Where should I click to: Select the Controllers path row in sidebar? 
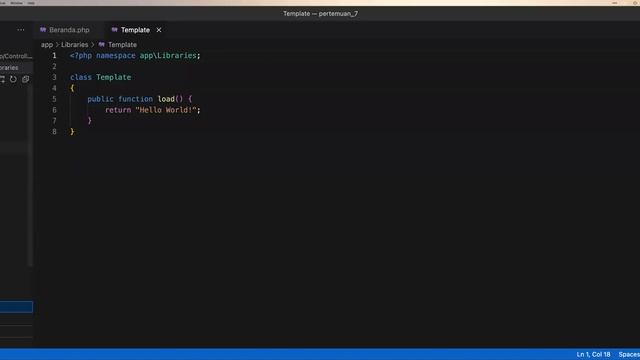[x=16, y=56]
